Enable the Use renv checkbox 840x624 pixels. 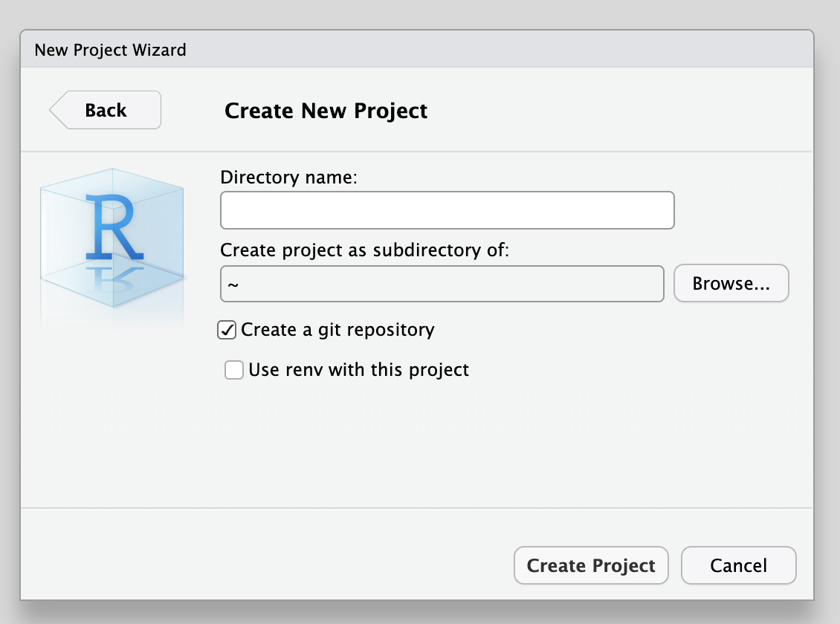click(234, 370)
